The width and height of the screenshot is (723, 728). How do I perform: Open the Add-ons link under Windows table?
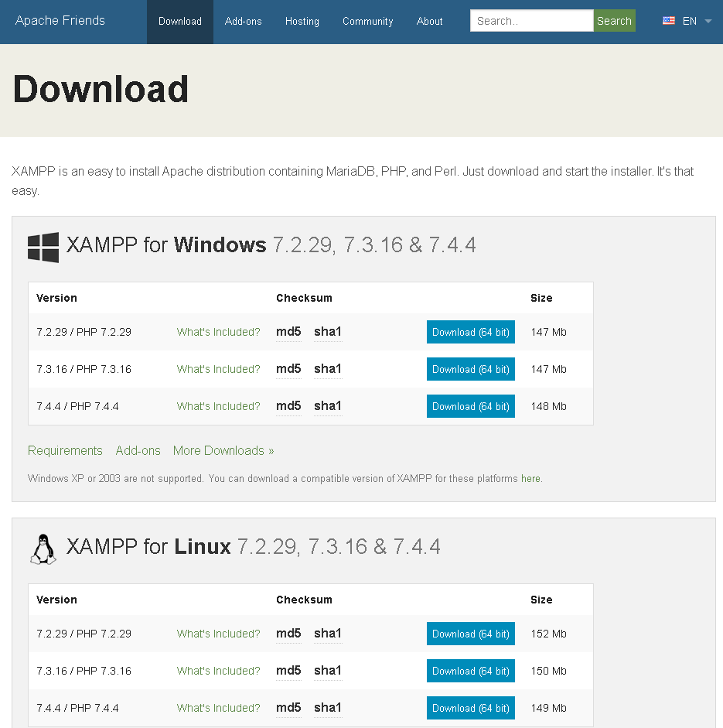click(x=138, y=451)
